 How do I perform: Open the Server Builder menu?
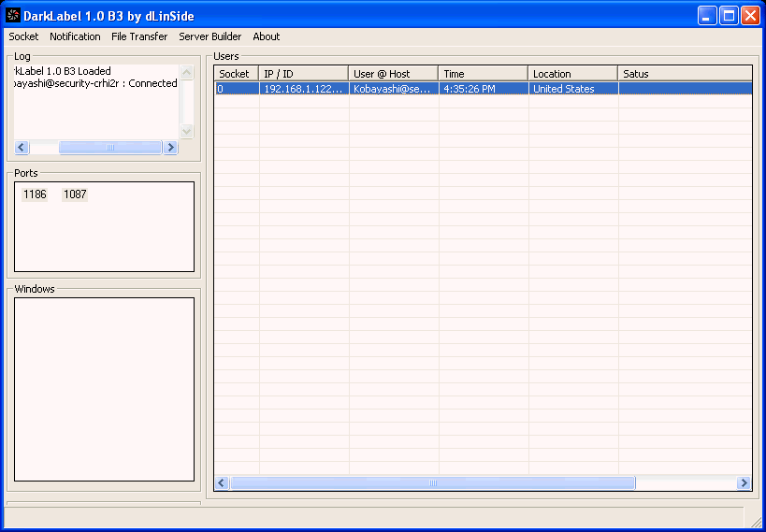[210, 36]
